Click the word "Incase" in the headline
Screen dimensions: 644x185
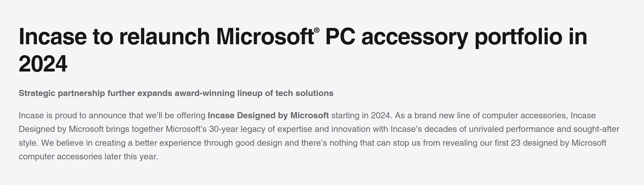(x=53, y=37)
